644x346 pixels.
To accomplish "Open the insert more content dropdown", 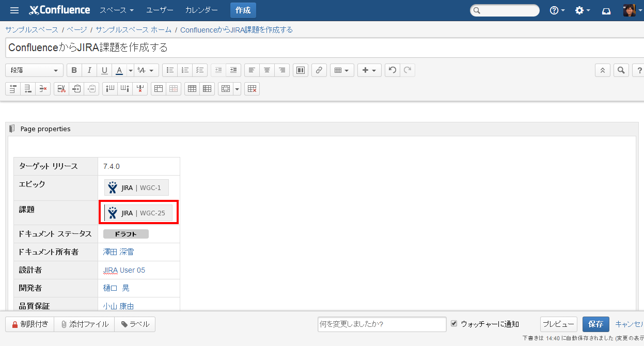I will pyautogui.click(x=370, y=70).
